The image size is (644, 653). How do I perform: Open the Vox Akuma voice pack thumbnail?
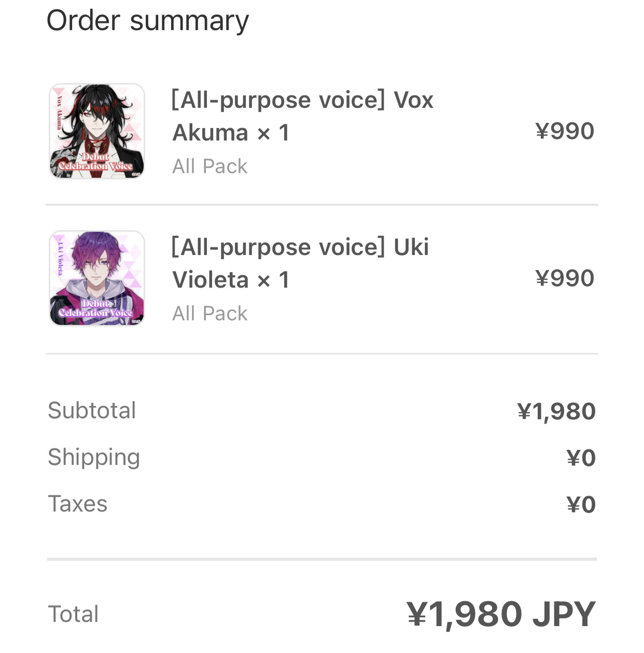(97, 131)
